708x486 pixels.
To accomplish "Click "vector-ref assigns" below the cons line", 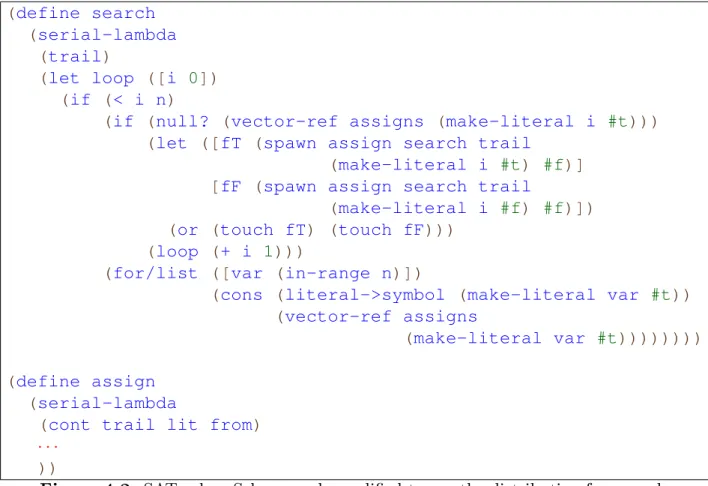I will pos(381,317).
